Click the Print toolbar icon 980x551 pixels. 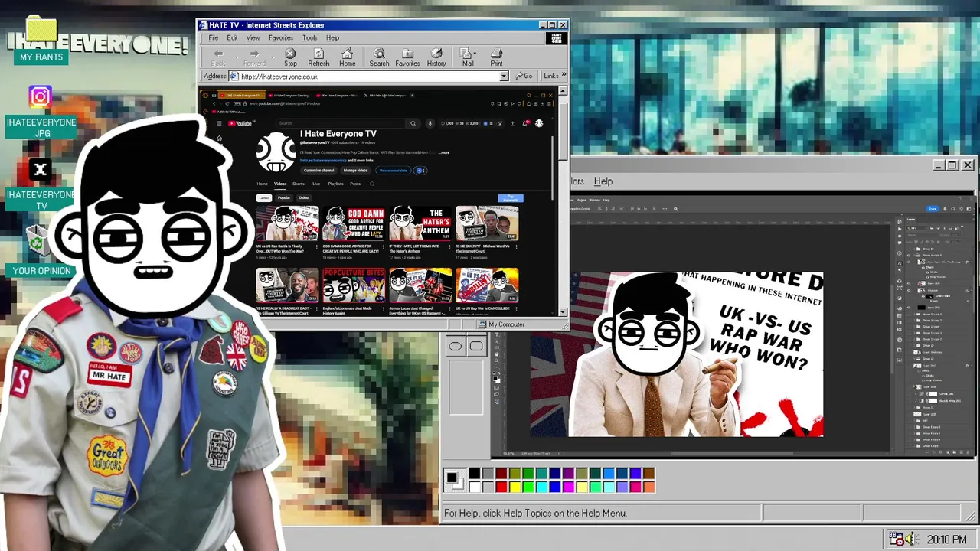tap(496, 57)
